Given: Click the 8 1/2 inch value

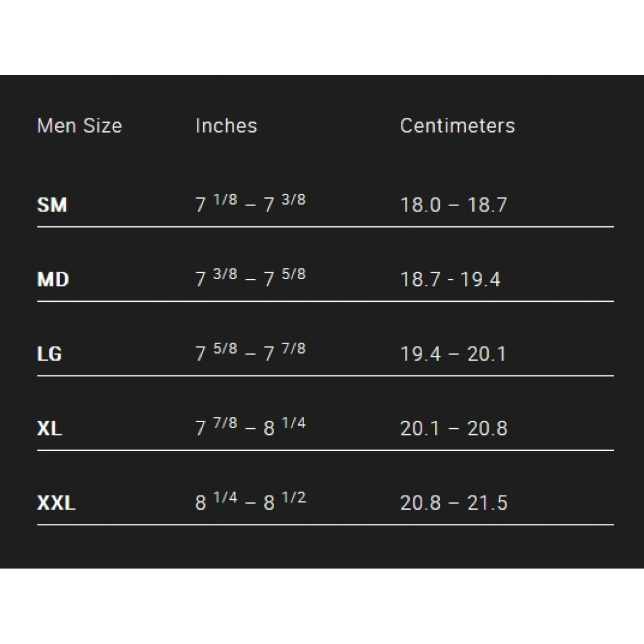Looking at the screenshot, I should pos(285,502).
